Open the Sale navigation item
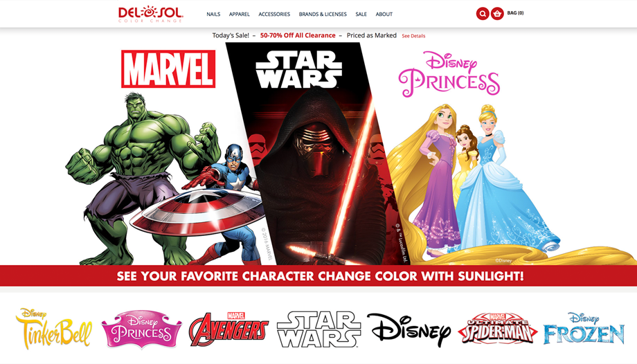 361,15
